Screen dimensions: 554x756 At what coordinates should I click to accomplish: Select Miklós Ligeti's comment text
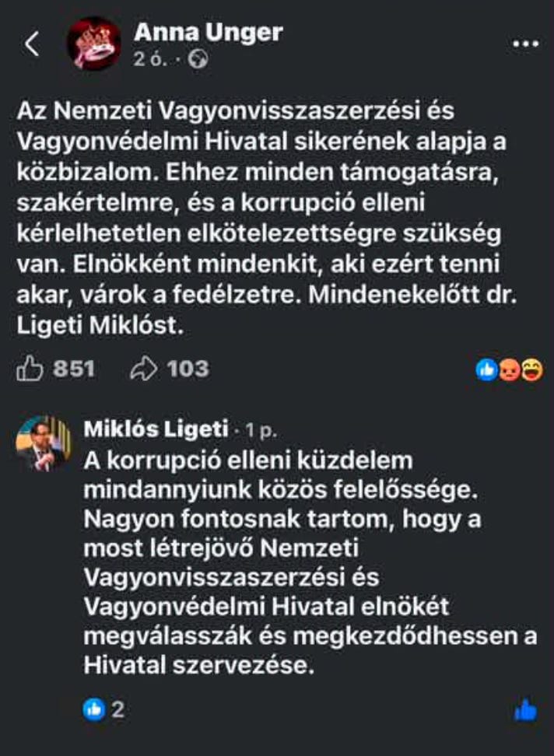pyautogui.click(x=310, y=562)
